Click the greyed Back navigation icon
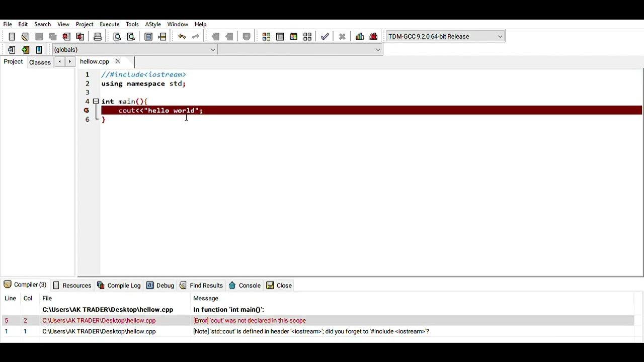 pyautogui.click(x=215, y=36)
